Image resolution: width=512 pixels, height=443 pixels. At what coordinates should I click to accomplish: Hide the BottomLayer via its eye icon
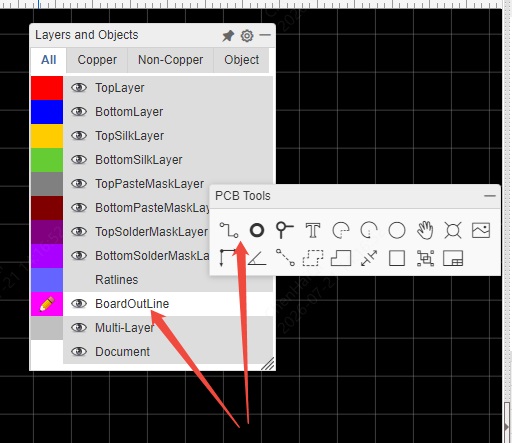pyautogui.click(x=79, y=112)
